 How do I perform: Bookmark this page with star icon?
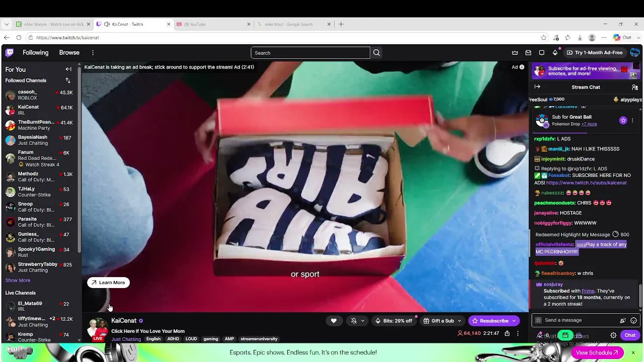pyautogui.click(x=543, y=38)
